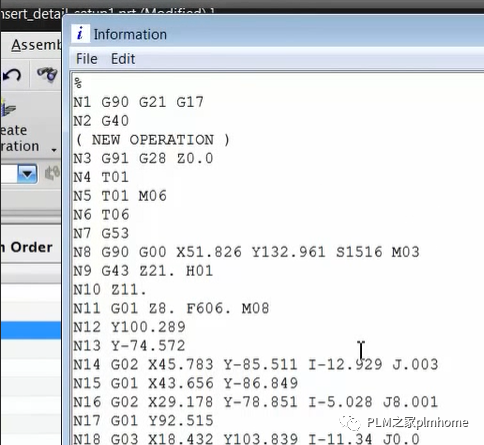Click the binoculars find icon in the toolbar

coord(47,74)
